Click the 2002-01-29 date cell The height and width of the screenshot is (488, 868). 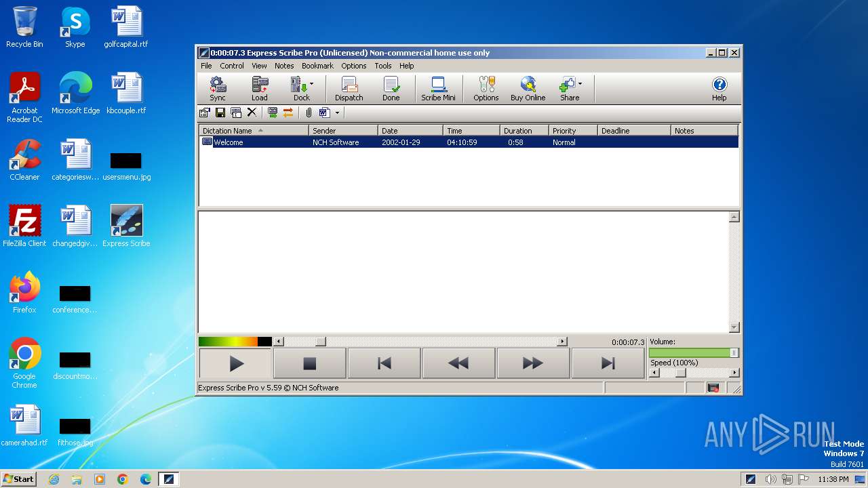[x=401, y=142]
